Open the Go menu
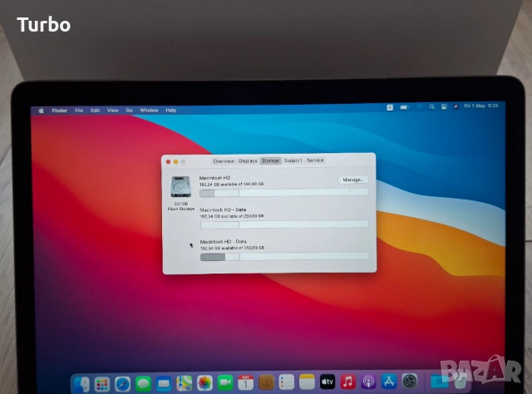 130,111
